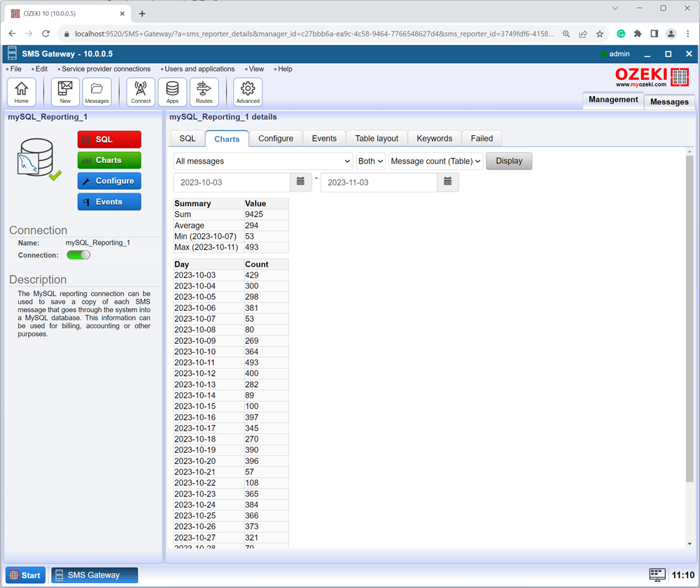Image resolution: width=700 pixels, height=588 pixels.
Task: Open the Users and applications menu
Action: point(199,69)
